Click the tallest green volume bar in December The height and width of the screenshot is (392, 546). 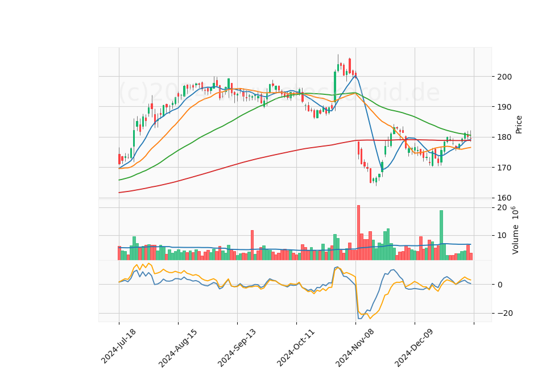[441, 235]
